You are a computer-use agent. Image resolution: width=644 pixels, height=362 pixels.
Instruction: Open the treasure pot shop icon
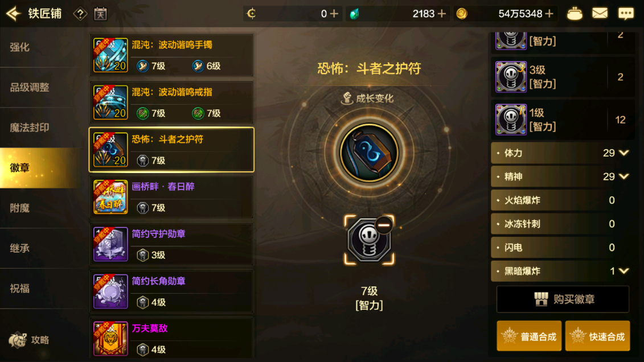tap(574, 14)
